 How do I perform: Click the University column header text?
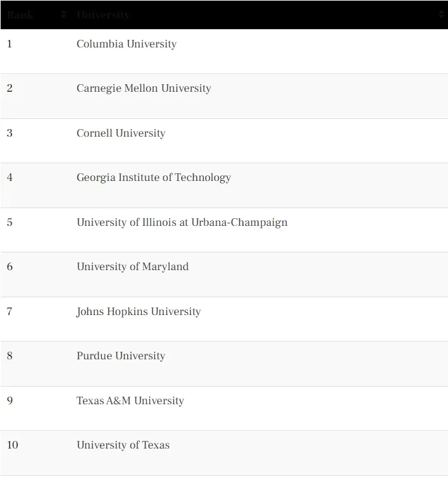(103, 15)
